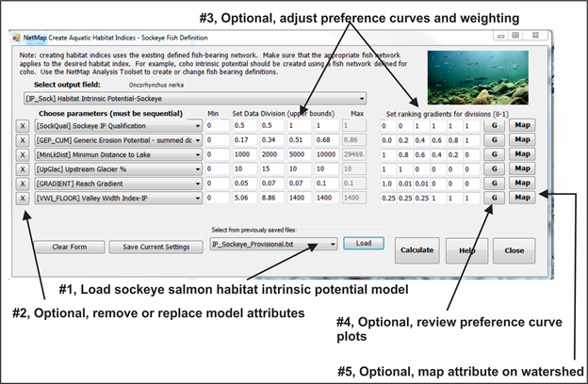Expand the UpGlac Upstream Glacier % dropdown
The image size is (588, 384).
coord(197,168)
